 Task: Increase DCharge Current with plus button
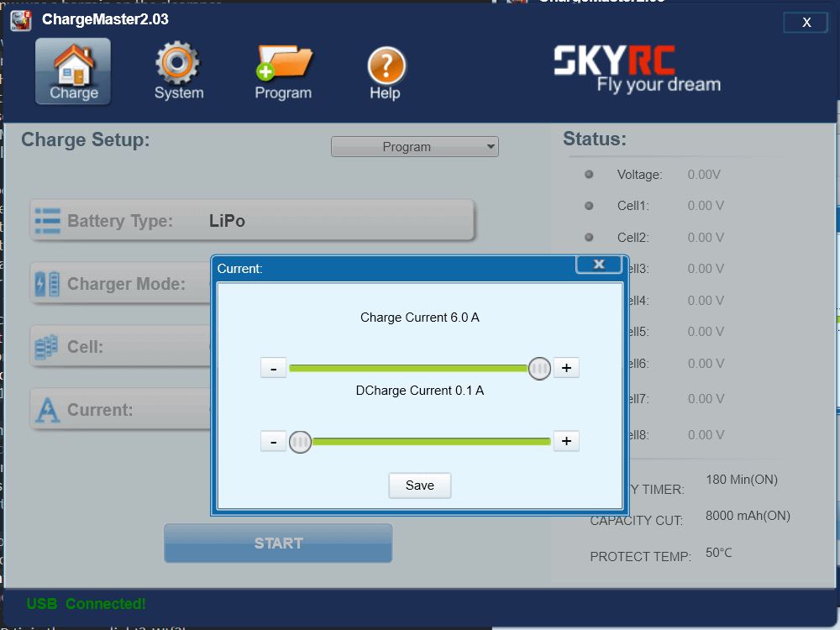click(566, 441)
